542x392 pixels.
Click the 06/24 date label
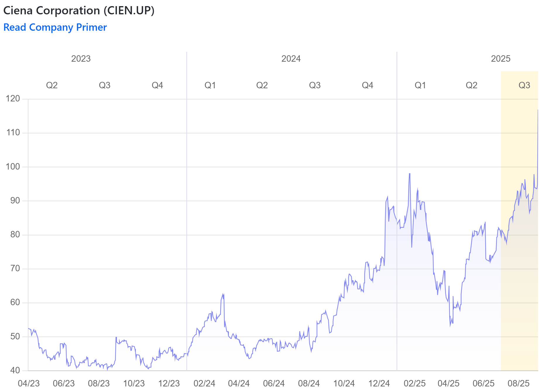coord(274,383)
